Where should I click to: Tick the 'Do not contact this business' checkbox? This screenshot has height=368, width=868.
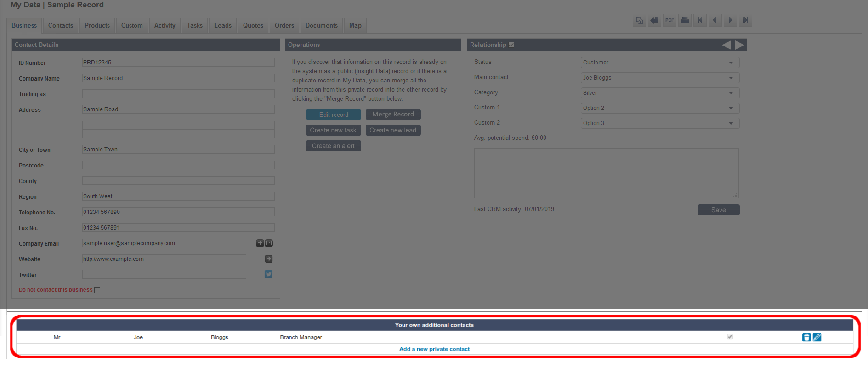click(97, 290)
